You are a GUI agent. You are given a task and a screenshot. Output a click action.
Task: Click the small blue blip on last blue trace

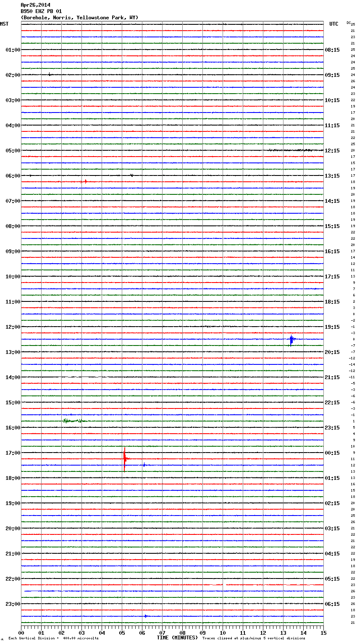point(145,616)
